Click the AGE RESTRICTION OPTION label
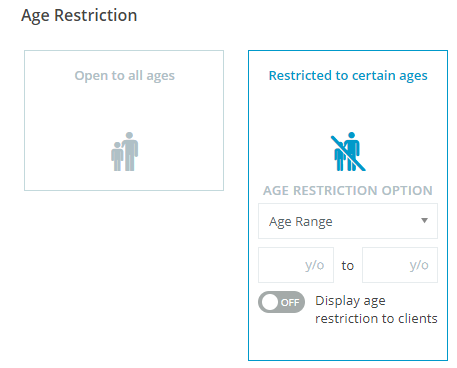 pos(348,191)
